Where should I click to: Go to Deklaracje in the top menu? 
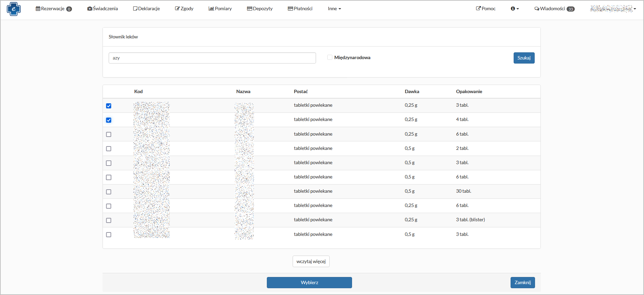click(x=147, y=8)
